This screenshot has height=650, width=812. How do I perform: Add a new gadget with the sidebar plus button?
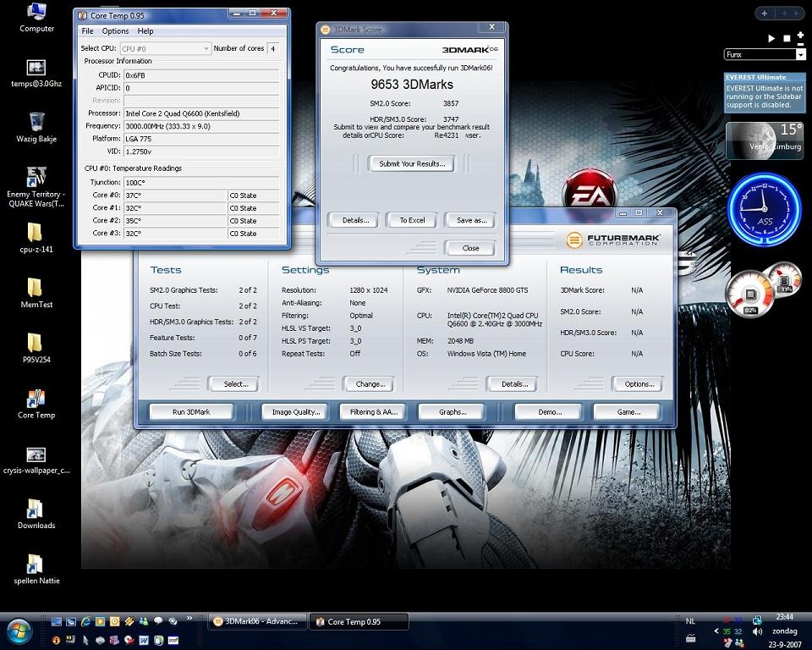click(764, 13)
